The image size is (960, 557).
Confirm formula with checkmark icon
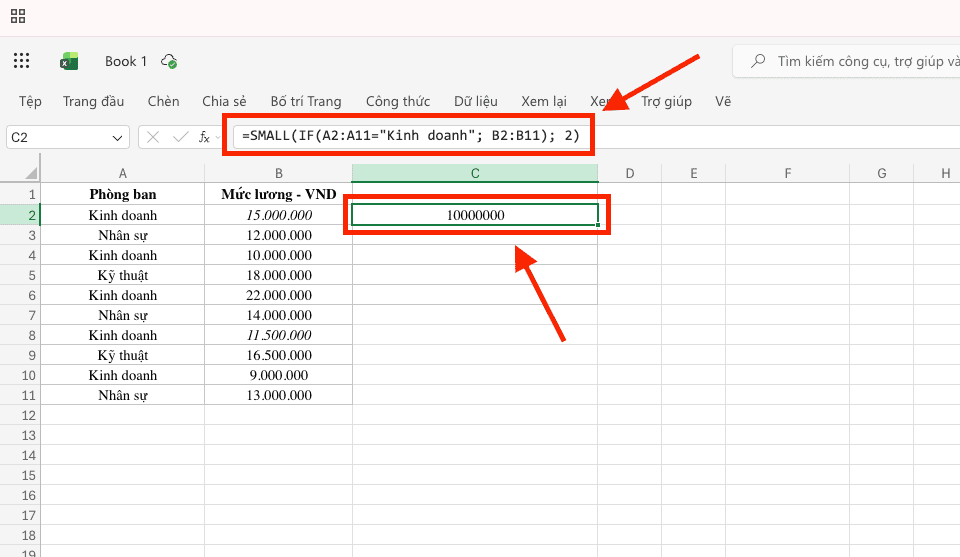[x=180, y=137]
